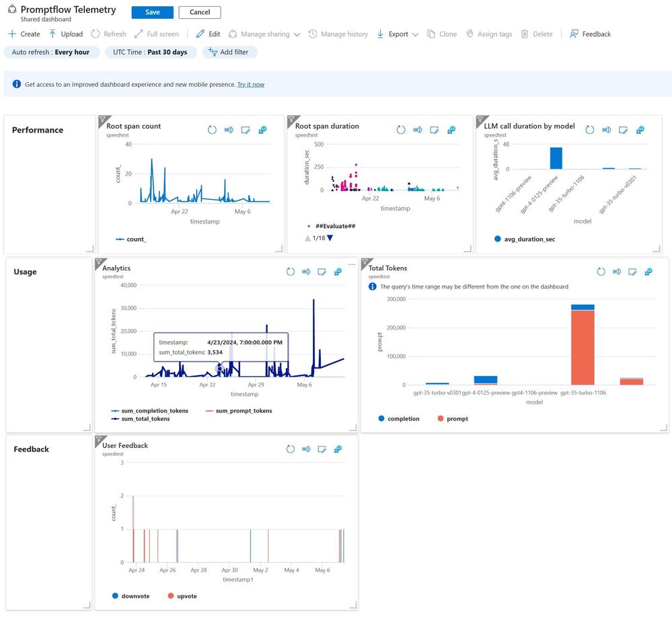Open the UTC Time Past 30 days filter

click(151, 52)
